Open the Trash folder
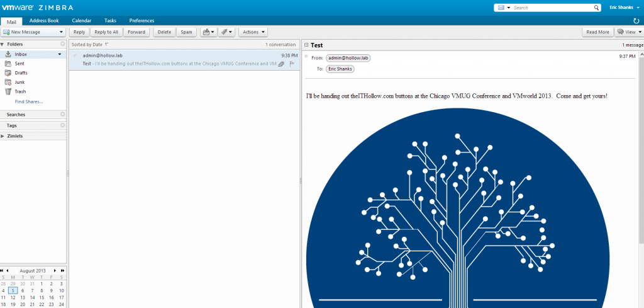Viewport: 644px width, 308px height. [20, 91]
